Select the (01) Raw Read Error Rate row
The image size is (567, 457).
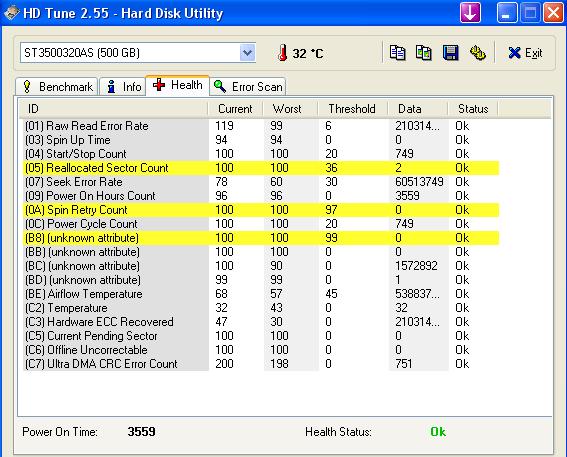pyautogui.click(x=261, y=126)
